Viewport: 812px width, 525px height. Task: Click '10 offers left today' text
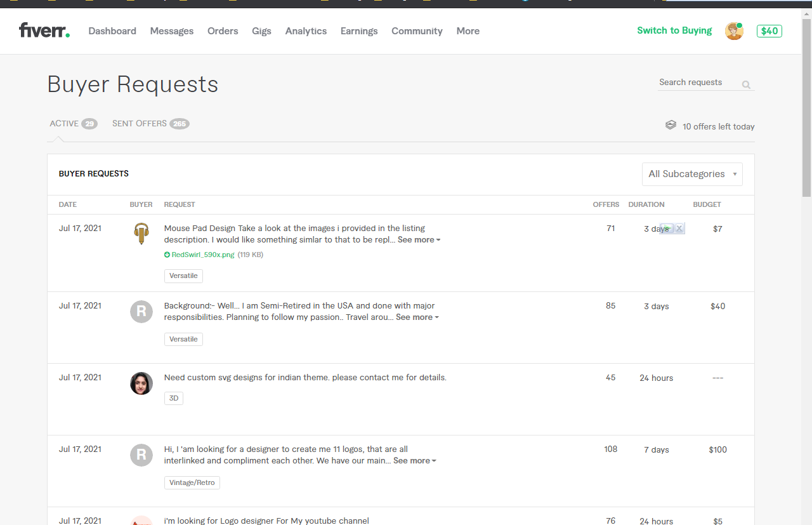pyautogui.click(x=718, y=126)
